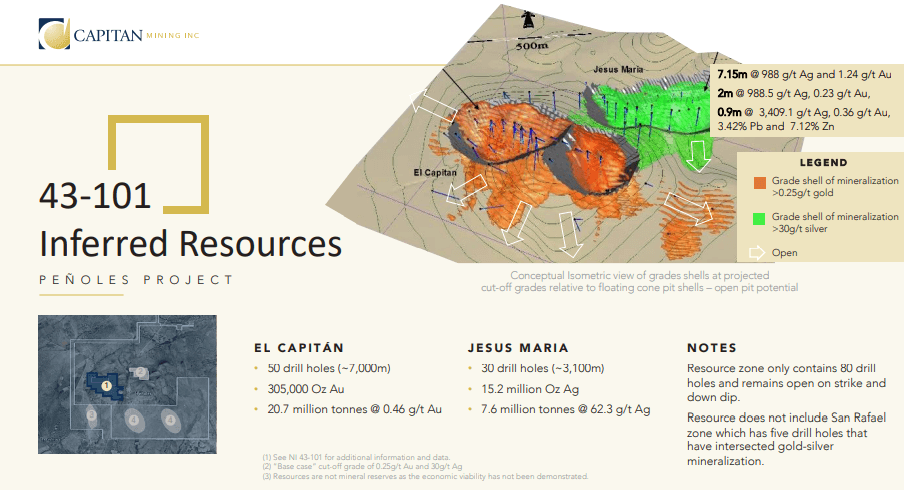
Task: Click the north arrow on the isometric map
Action: [526, 20]
